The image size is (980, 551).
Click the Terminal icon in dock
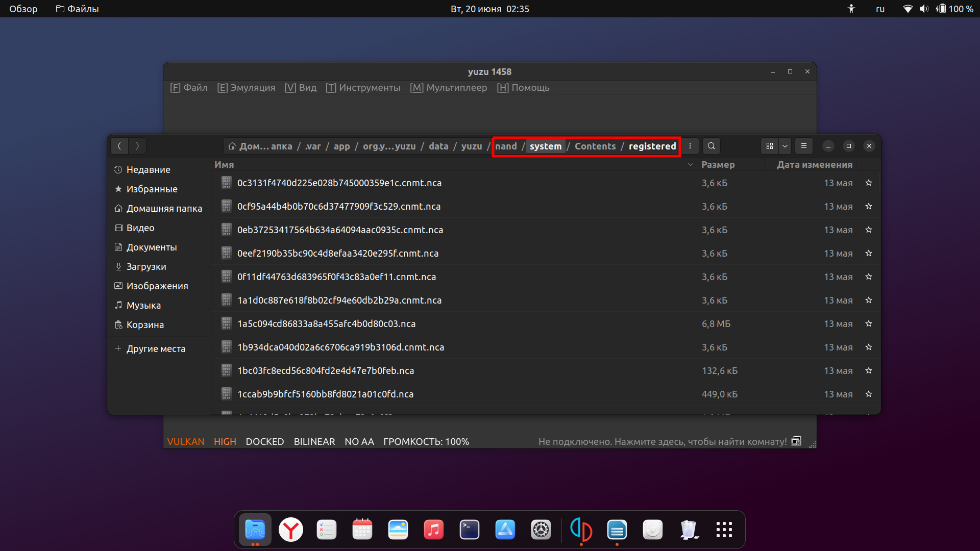tap(470, 530)
